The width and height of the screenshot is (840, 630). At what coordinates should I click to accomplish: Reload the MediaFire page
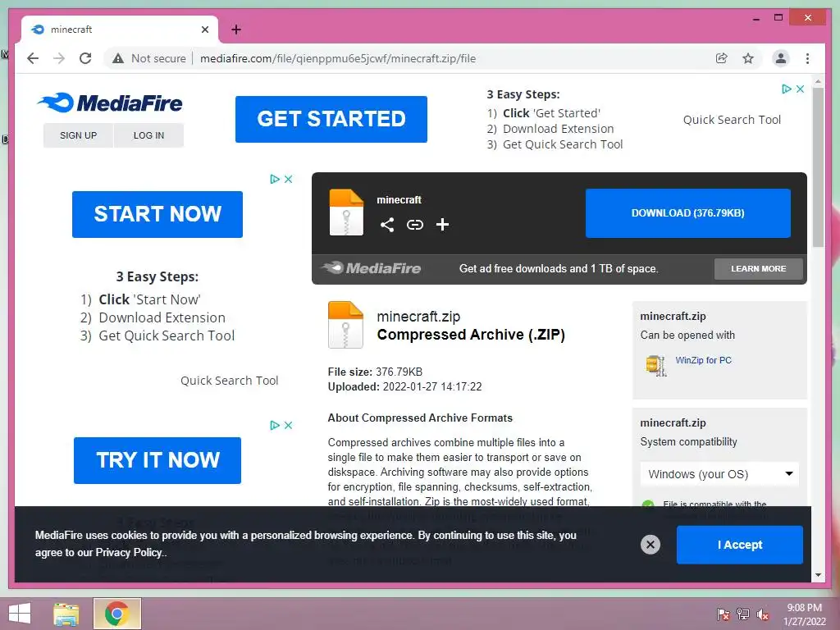pos(85,58)
